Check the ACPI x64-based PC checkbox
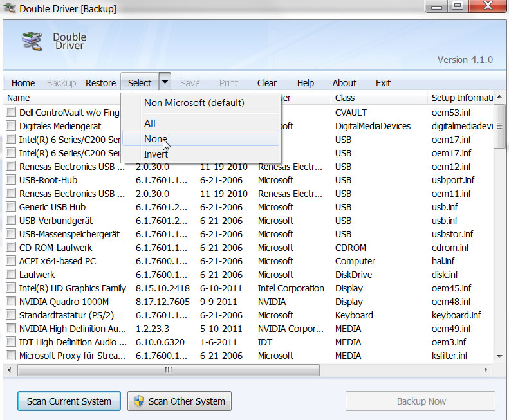 [x=11, y=261]
